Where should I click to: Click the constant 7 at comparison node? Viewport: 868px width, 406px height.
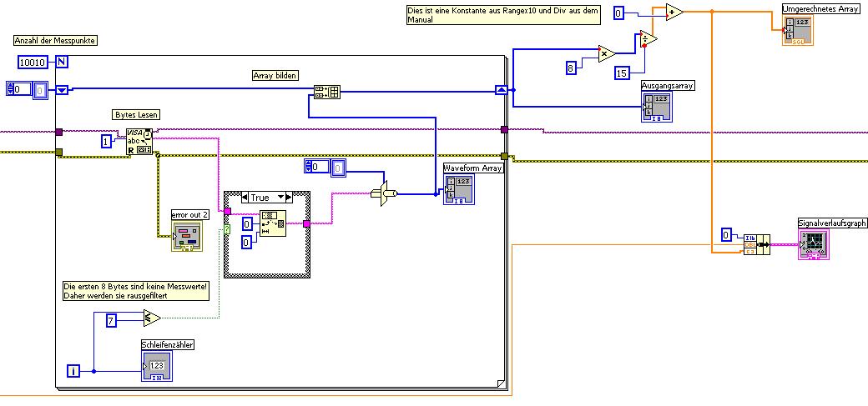[111, 319]
